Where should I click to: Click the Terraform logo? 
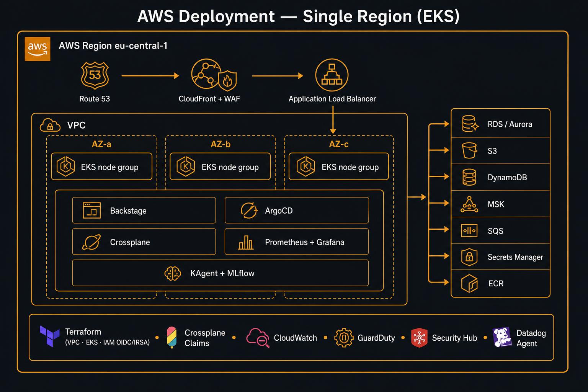click(x=50, y=336)
